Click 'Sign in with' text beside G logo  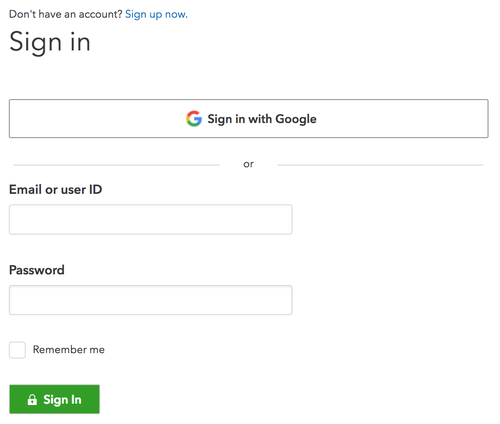click(240, 119)
